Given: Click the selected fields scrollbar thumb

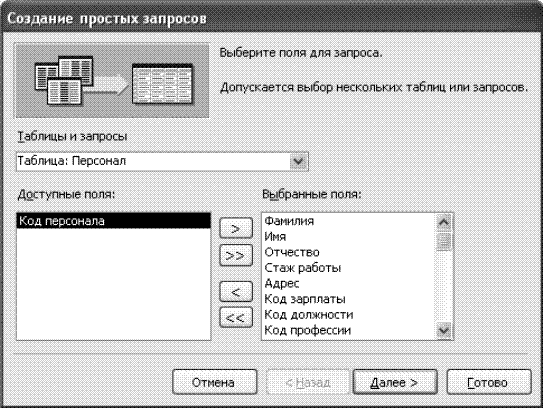Looking at the screenshot, I should (x=444, y=241).
